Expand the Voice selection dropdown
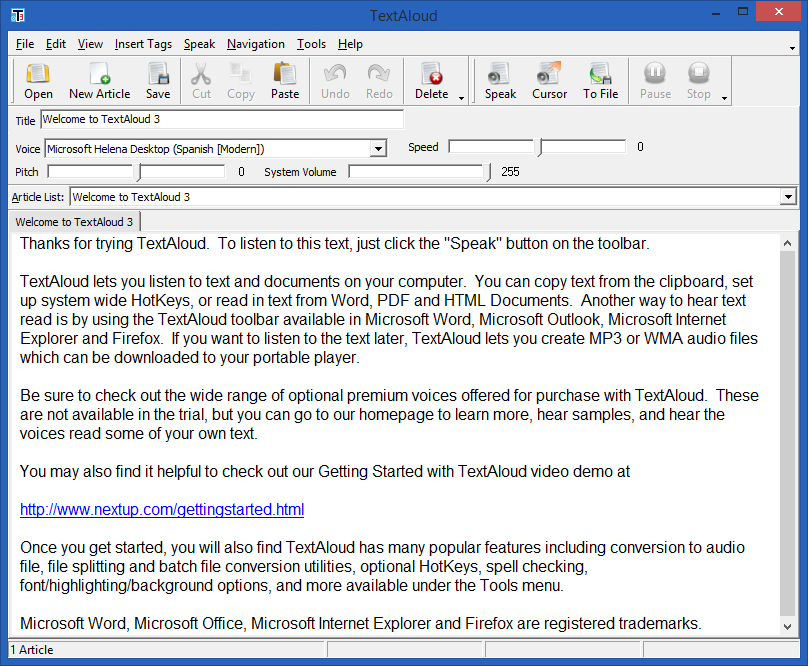808x666 pixels. click(378, 149)
